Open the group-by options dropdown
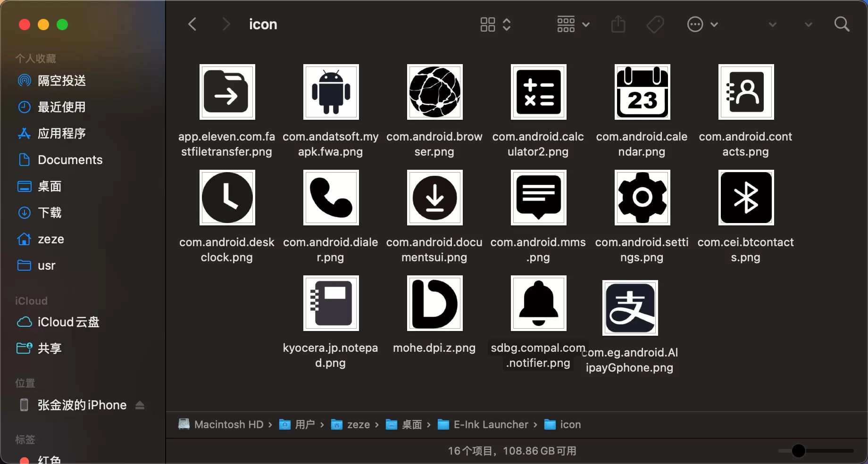Viewport: 868px width, 464px height. pos(573,24)
